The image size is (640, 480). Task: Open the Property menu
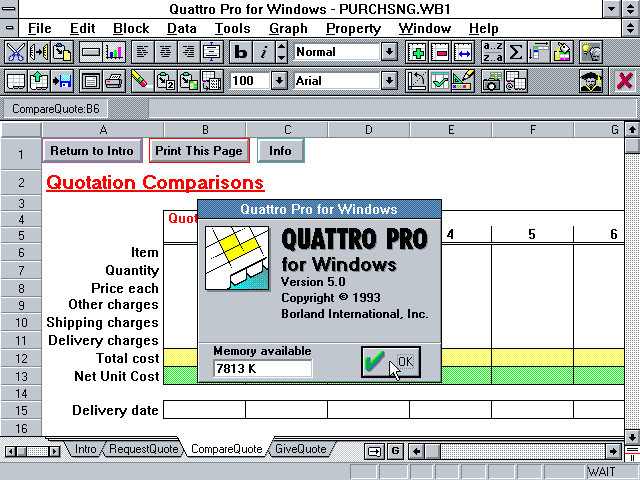point(353,29)
